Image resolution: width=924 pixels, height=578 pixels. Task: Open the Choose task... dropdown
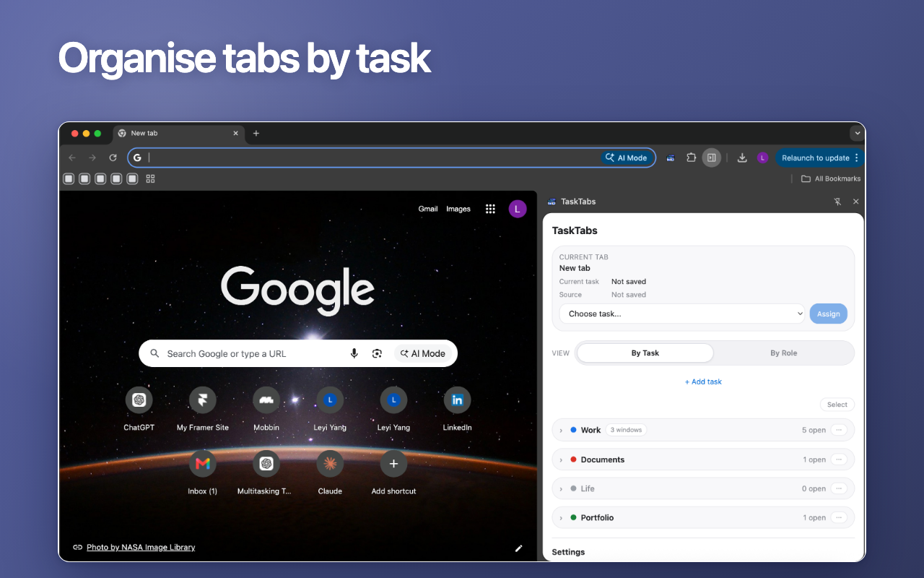point(682,314)
